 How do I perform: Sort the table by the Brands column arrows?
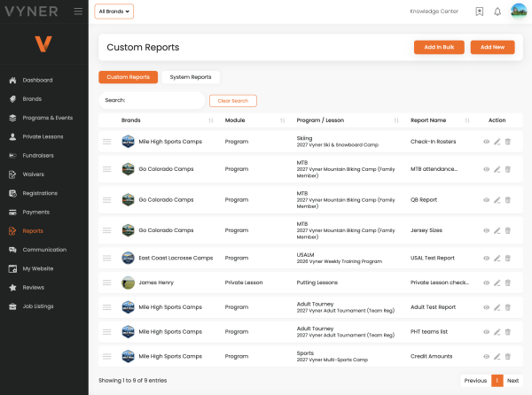[211, 120]
